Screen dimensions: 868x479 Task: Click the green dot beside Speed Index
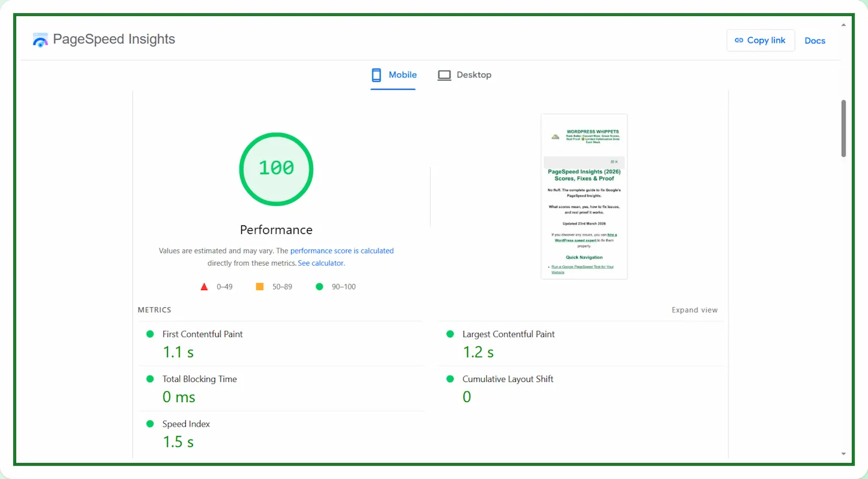click(150, 424)
